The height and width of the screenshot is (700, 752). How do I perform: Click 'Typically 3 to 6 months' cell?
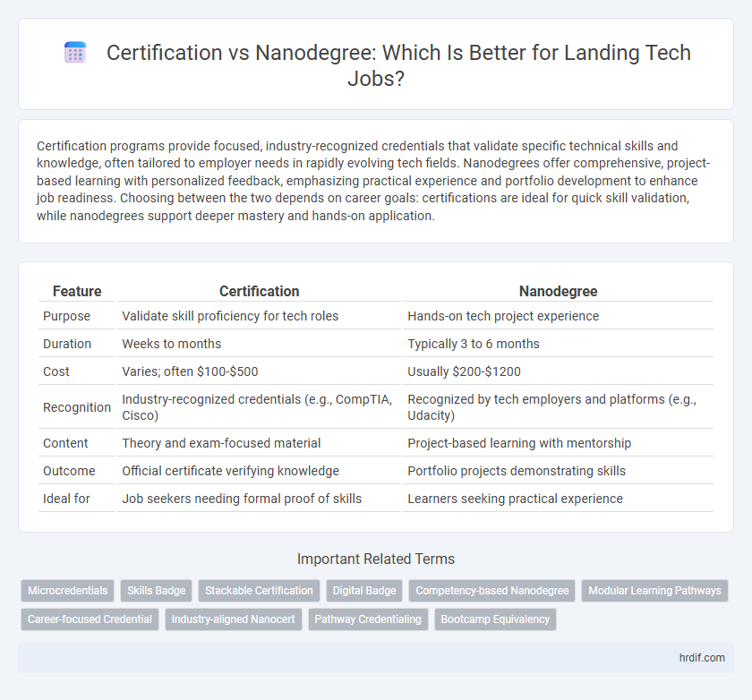pos(559,344)
